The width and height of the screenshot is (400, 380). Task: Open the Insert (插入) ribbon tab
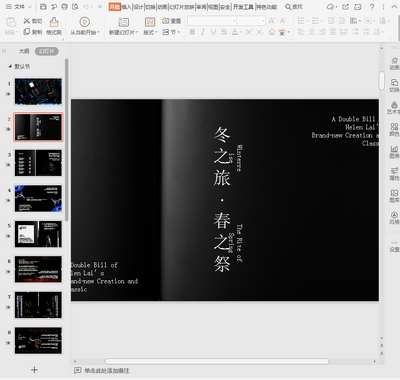click(x=126, y=7)
